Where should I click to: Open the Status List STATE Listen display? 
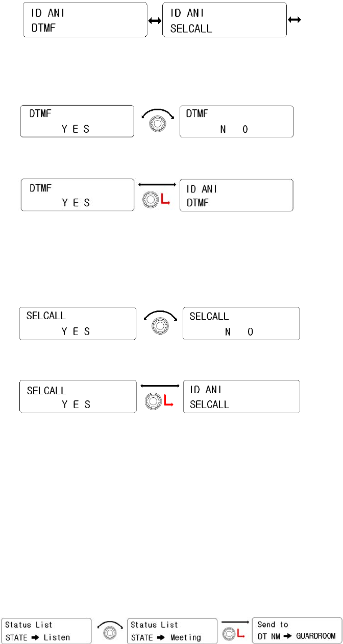[x=46, y=631]
